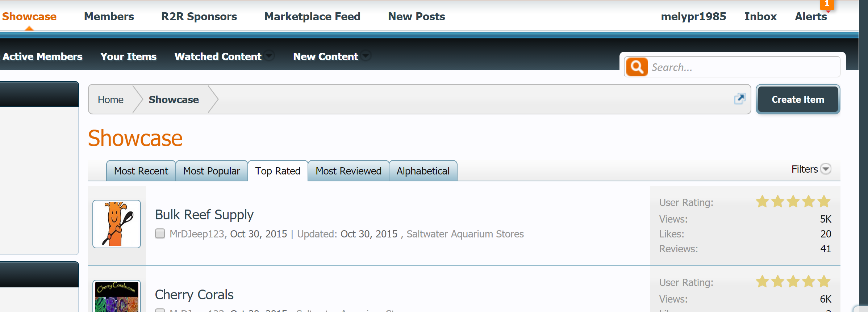Open Marketplace Feed navigation item
Viewport: 868px width, 312px height.
pos(312,16)
